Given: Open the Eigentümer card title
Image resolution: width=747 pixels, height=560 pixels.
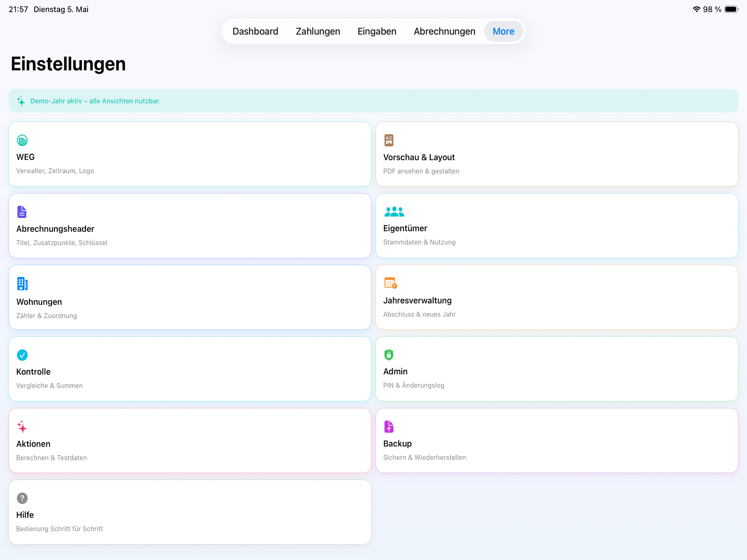Looking at the screenshot, I should [x=405, y=228].
